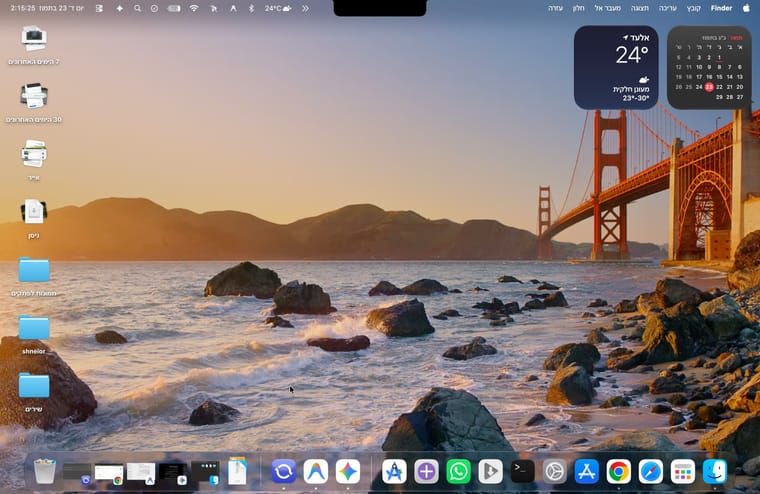The width and height of the screenshot is (760, 494).
Task: Open System Settings gear in dock
Action: 554,471
